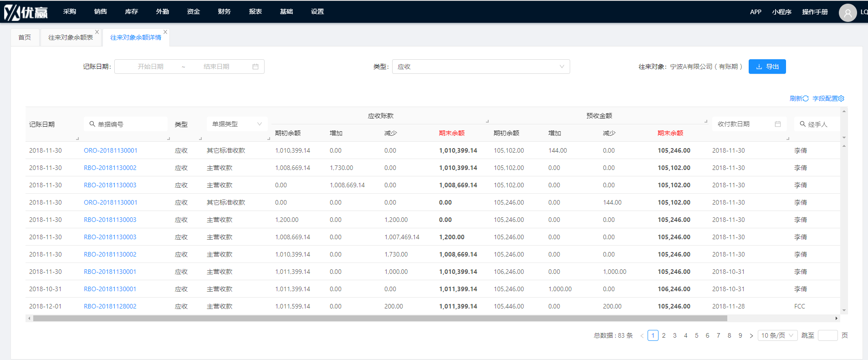Open the 操作手册 link

pos(815,12)
